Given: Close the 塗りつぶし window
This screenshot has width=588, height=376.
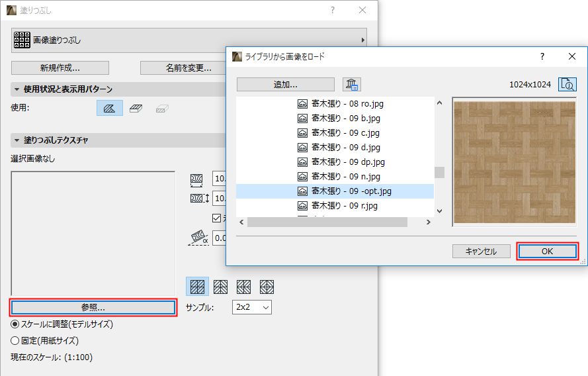Looking at the screenshot, I should pos(362,10).
